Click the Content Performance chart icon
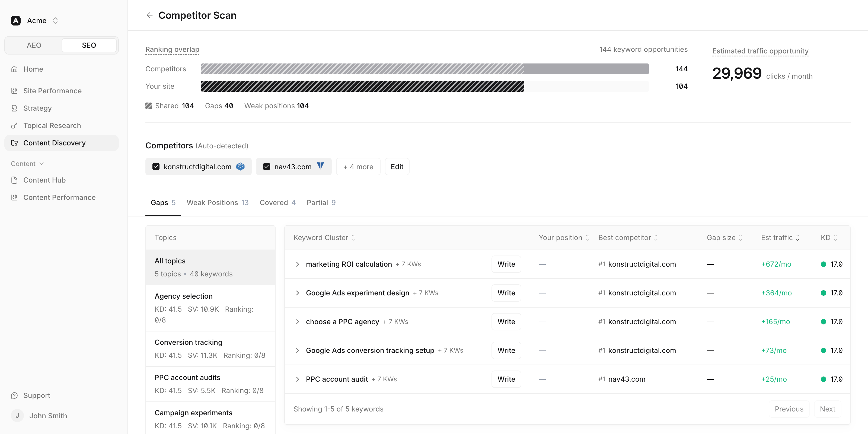The height and width of the screenshot is (434, 868). point(14,197)
